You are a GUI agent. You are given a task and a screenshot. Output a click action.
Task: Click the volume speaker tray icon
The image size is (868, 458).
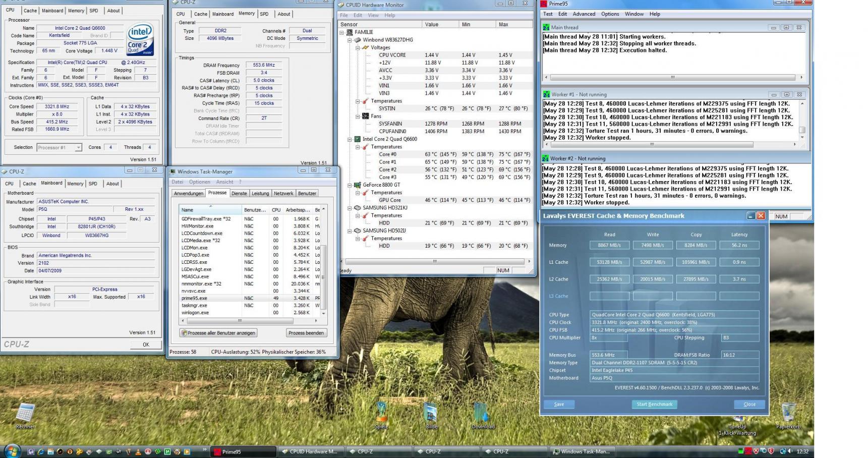pos(791,451)
